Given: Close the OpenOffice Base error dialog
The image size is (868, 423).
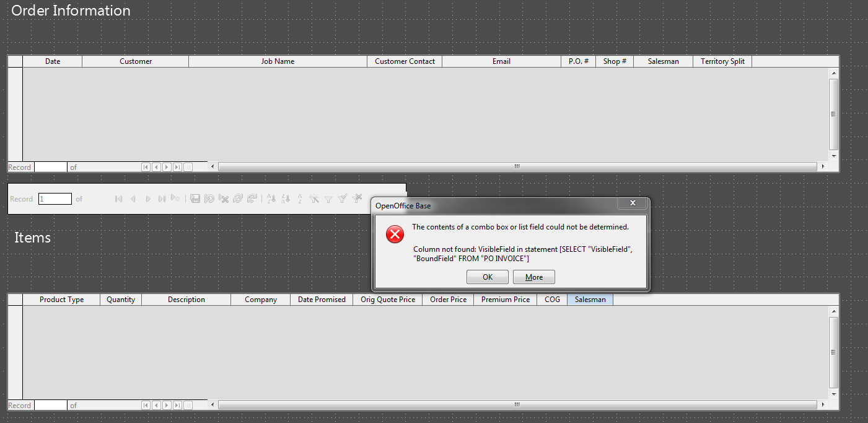Looking at the screenshot, I should coord(633,203).
